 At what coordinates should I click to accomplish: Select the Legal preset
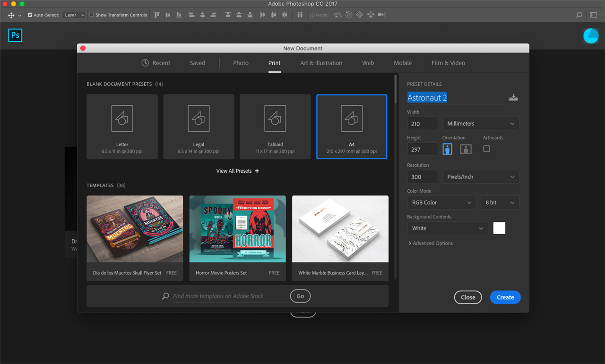click(x=199, y=127)
